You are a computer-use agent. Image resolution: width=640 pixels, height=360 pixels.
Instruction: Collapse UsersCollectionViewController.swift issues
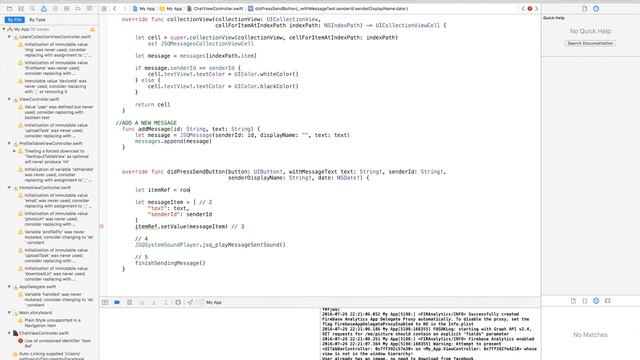[x=9, y=37]
